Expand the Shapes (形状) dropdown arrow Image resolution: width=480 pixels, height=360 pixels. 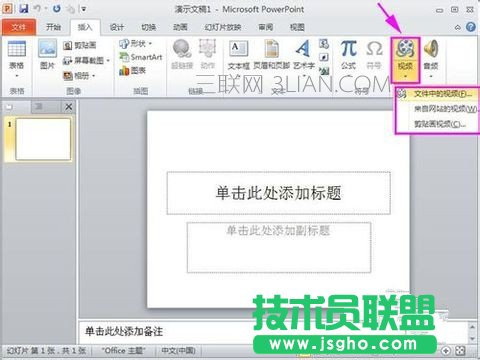150,43
